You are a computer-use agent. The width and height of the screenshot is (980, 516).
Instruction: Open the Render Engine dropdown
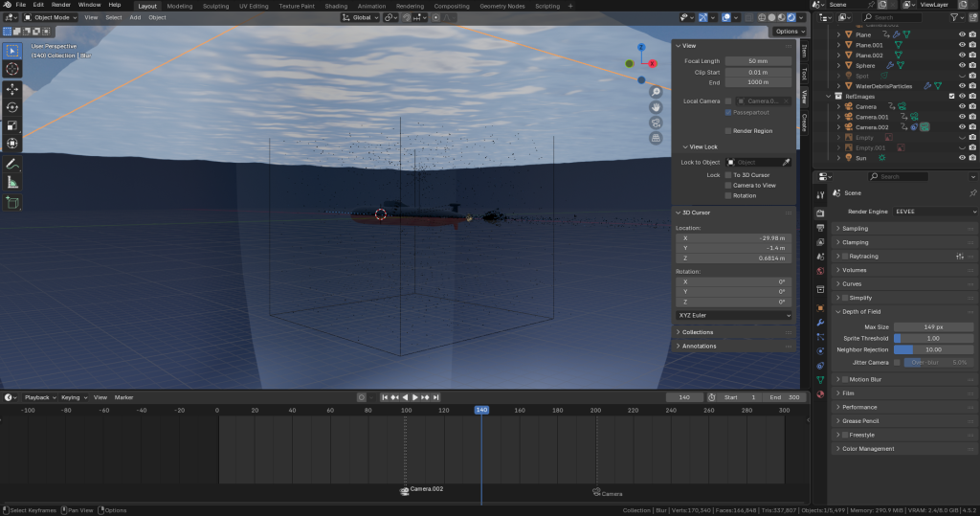pyautogui.click(x=934, y=211)
